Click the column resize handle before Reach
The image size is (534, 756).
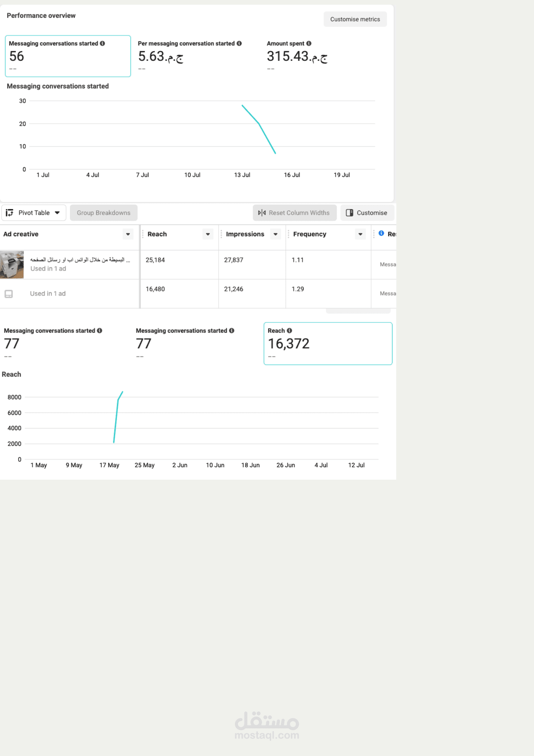[x=143, y=234]
